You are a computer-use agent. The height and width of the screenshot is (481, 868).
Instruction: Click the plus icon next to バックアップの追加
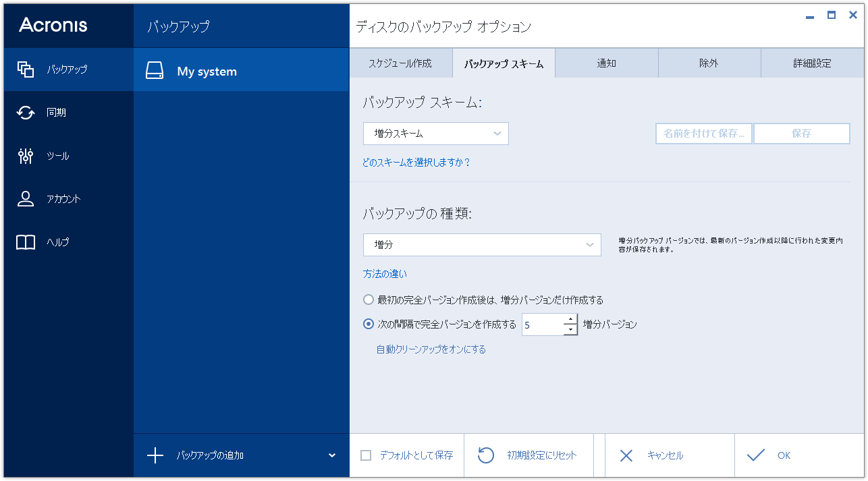pos(155,455)
